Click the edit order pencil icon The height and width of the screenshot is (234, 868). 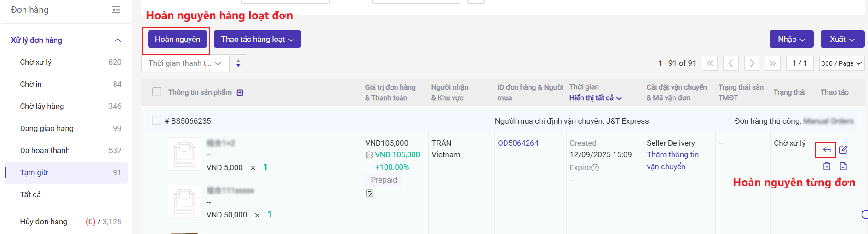843,150
